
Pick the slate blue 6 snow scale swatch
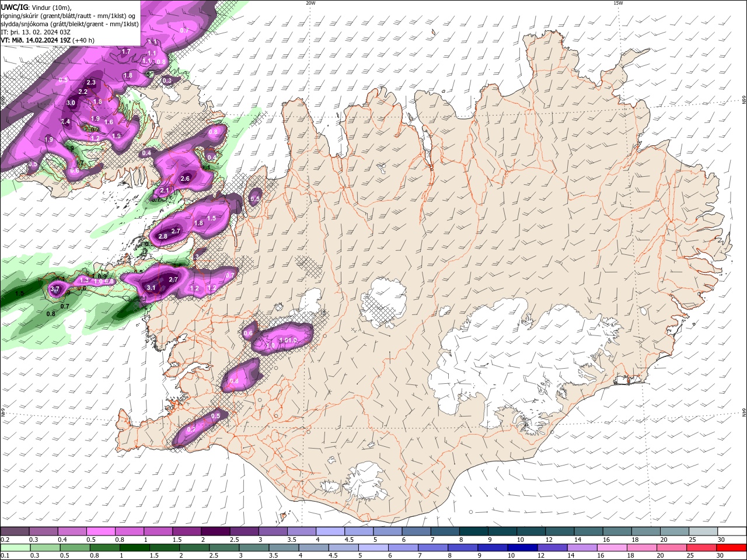point(416,531)
